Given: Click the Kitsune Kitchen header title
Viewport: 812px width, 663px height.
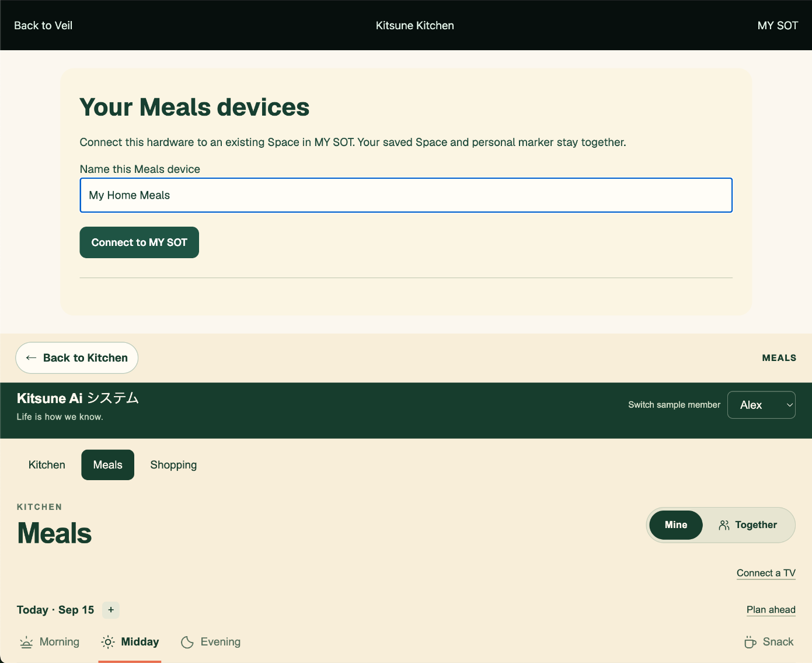Looking at the screenshot, I should pyautogui.click(x=415, y=25).
